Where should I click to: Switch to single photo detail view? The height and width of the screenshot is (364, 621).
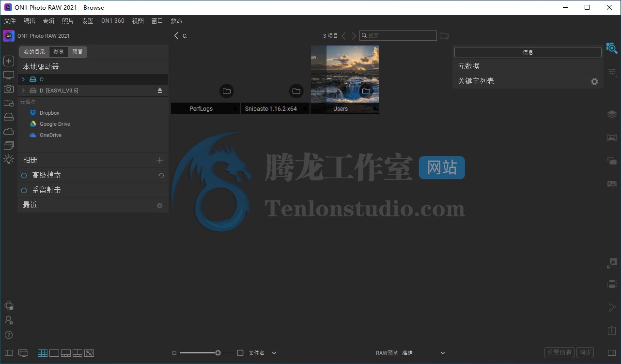54,353
